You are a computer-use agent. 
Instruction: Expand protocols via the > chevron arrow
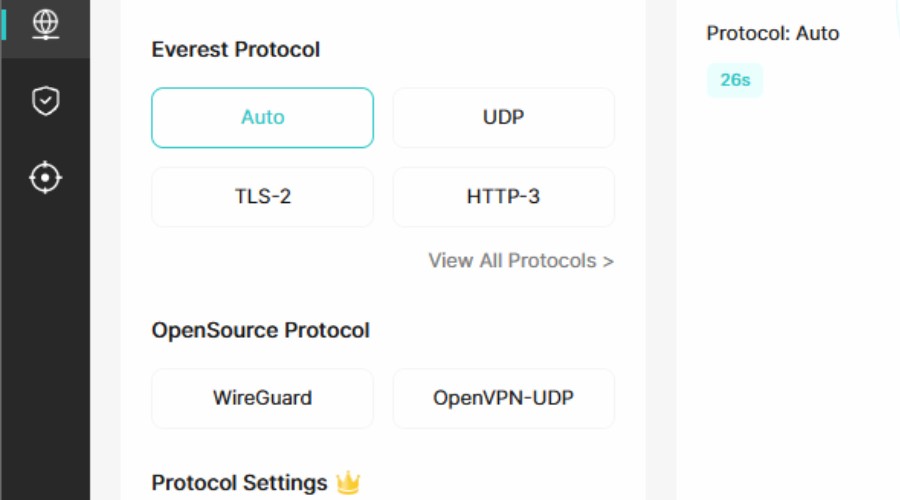coord(608,261)
